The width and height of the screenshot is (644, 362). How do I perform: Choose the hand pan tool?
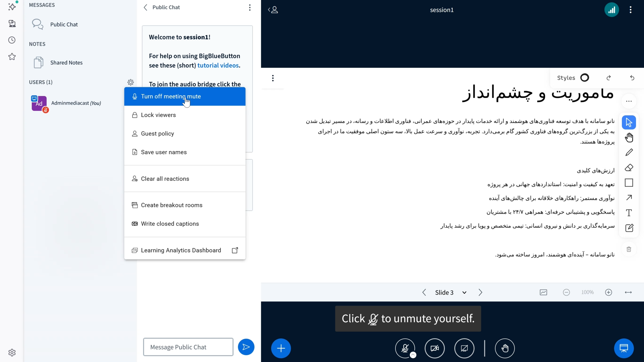click(x=629, y=137)
